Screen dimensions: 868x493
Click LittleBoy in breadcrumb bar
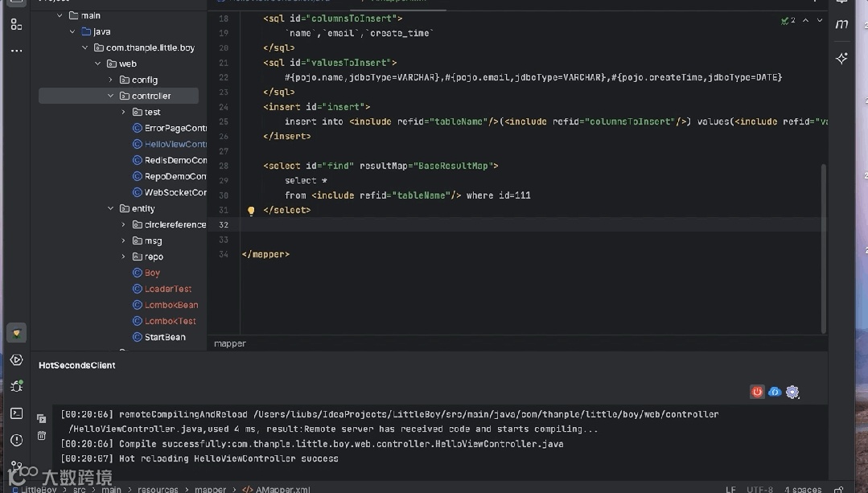tap(38, 490)
